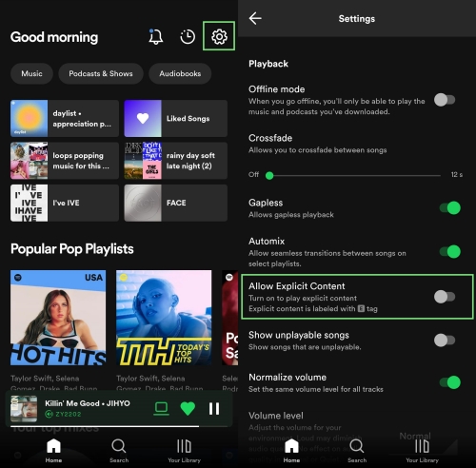This screenshot has height=468, width=476.
Task: Go back using the Settings arrow
Action: (x=255, y=18)
